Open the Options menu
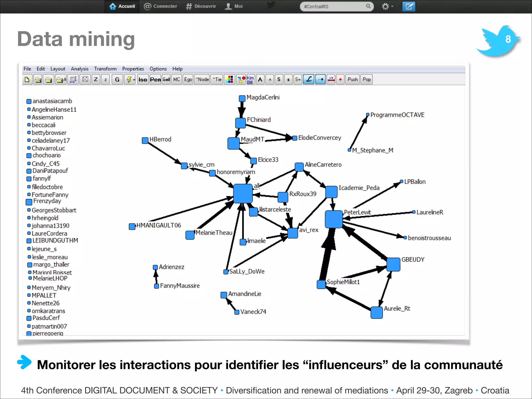Image resolution: width=532 pixels, height=399 pixels. point(158,69)
